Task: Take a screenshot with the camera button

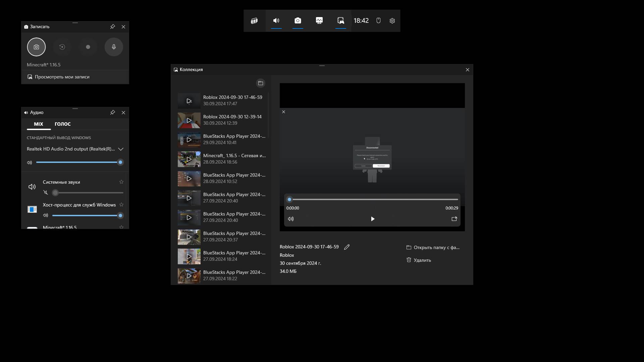Action: point(36,47)
